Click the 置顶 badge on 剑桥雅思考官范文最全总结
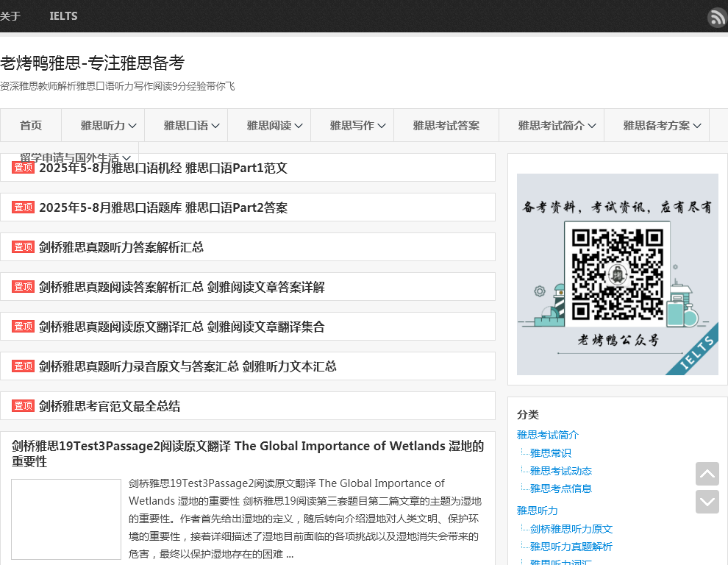Screen dimensions: 728x565 23,405
